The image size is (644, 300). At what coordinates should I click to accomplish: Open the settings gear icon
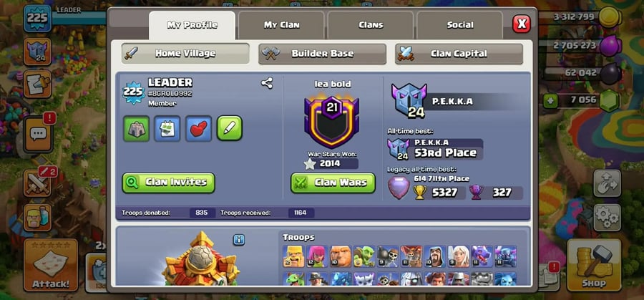click(x=607, y=218)
